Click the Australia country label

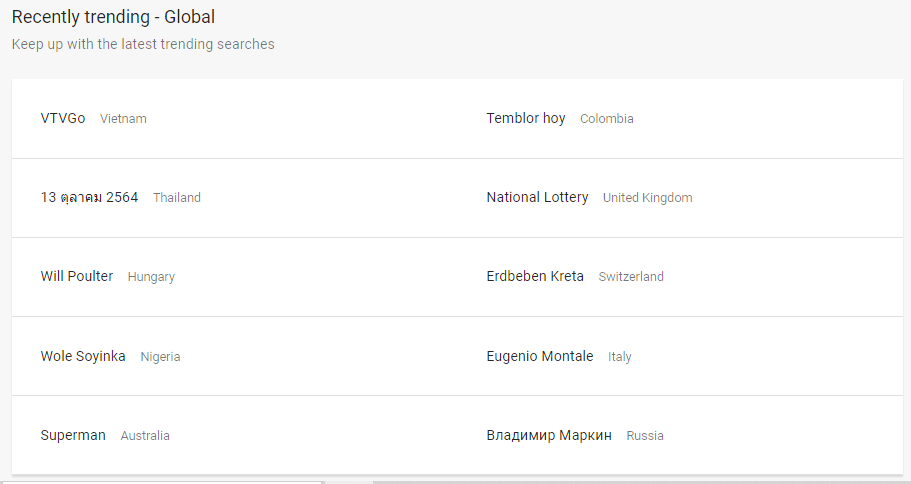[x=145, y=436]
